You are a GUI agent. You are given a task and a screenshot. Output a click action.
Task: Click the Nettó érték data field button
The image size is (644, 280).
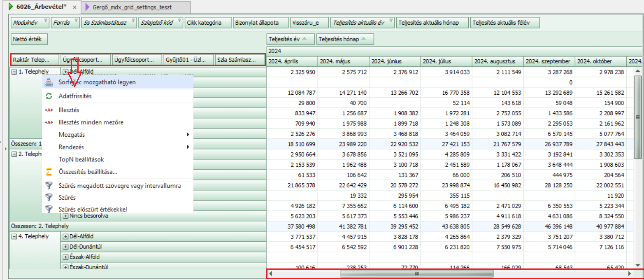(30, 39)
